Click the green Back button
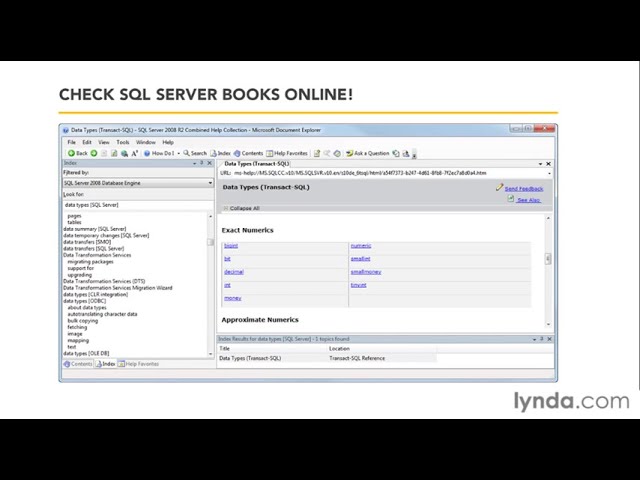The width and height of the screenshot is (640, 480). [x=78, y=153]
